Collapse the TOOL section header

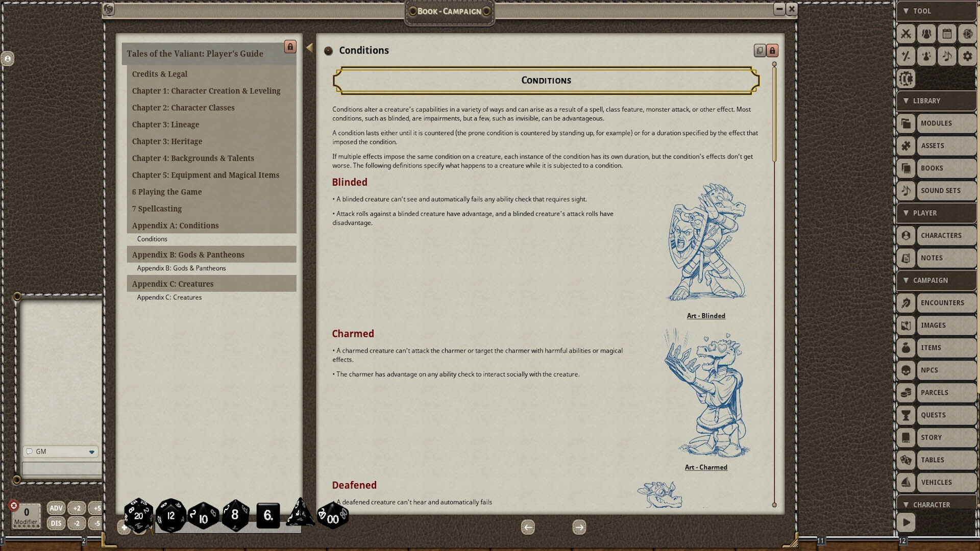(906, 11)
